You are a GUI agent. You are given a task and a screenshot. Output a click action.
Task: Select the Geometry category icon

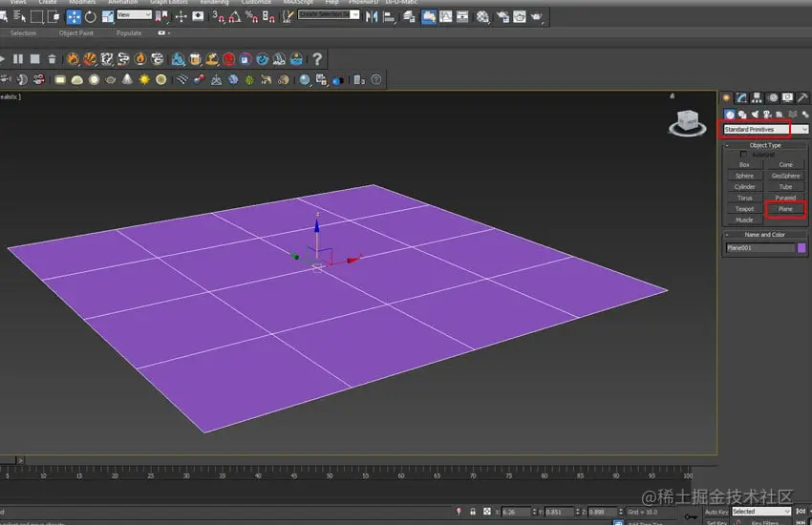730,115
